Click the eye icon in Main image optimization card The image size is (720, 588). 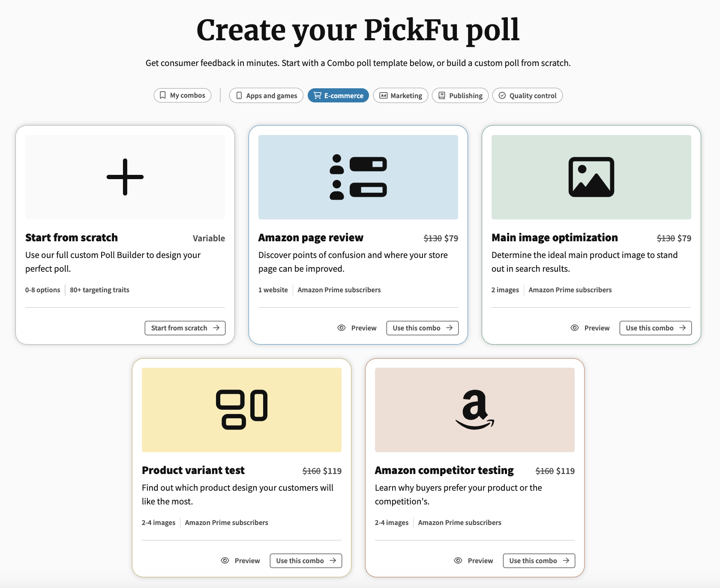(x=575, y=328)
